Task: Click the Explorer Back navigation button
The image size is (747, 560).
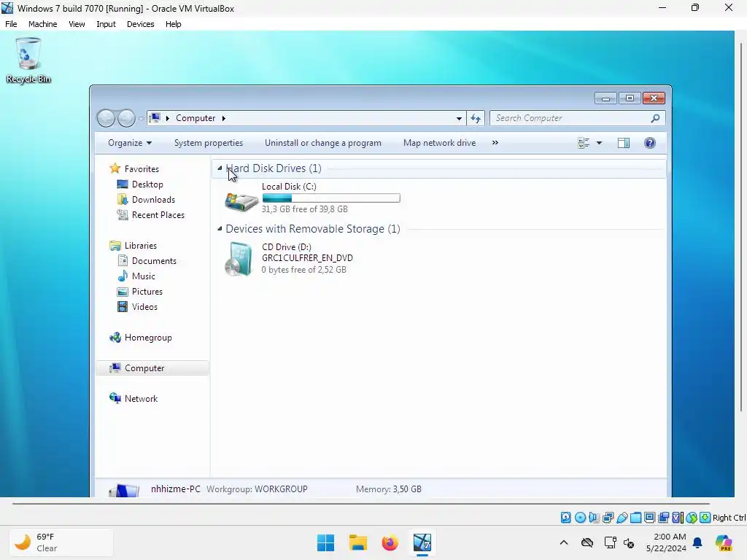Action: [106, 118]
